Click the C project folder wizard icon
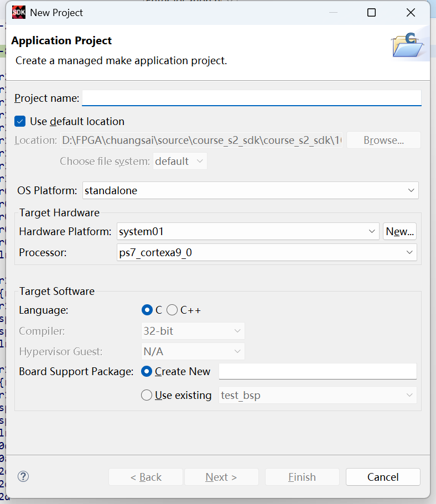The width and height of the screenshot is (436, 504). (x=407, y=45)
